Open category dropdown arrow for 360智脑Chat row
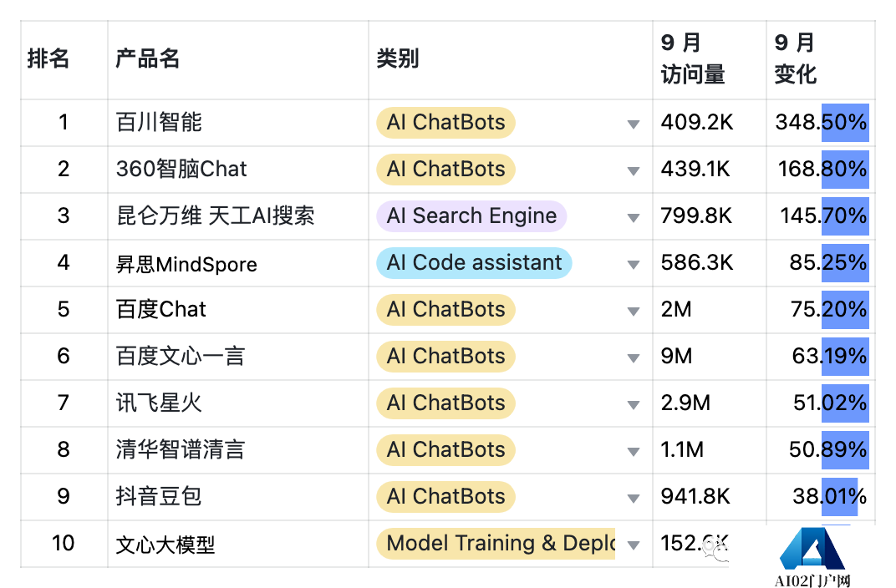 point(634,170)
